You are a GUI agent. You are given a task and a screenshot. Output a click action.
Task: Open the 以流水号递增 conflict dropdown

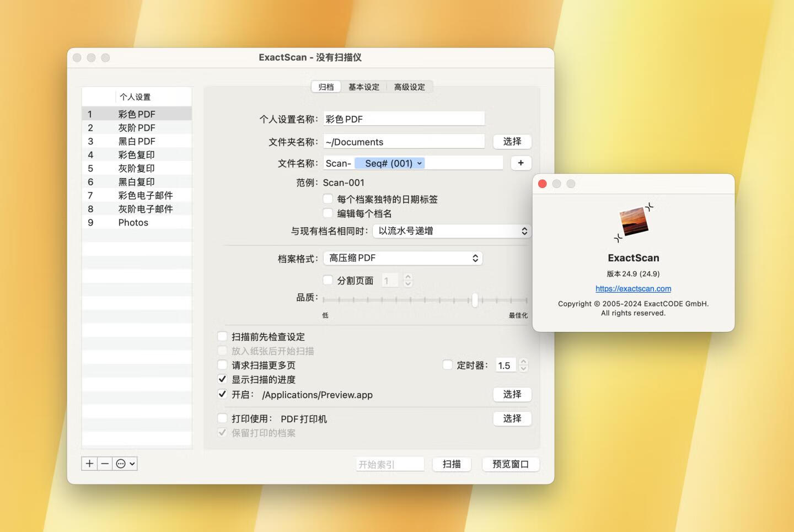pos(452,231)
